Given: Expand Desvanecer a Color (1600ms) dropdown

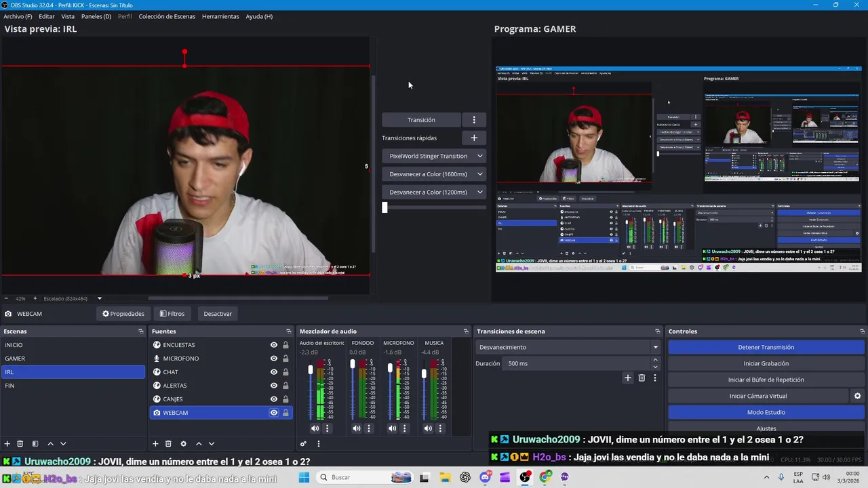Looking at the screenshot, I should [x=479, y=174].
